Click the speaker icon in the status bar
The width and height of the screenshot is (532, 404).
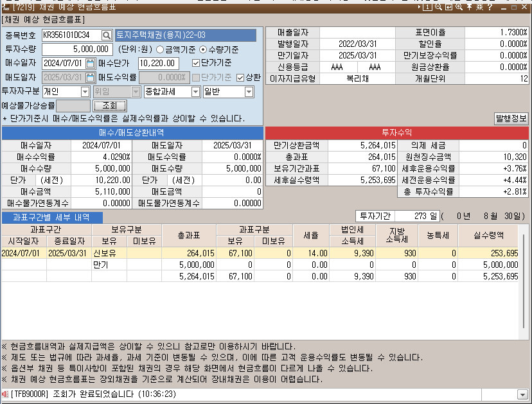4,394
